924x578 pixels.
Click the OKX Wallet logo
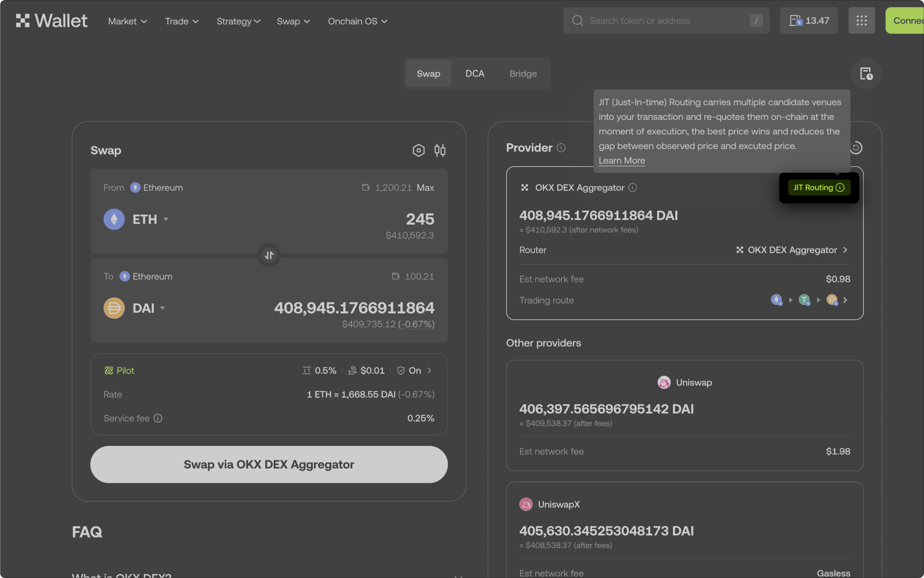[52, 21]
